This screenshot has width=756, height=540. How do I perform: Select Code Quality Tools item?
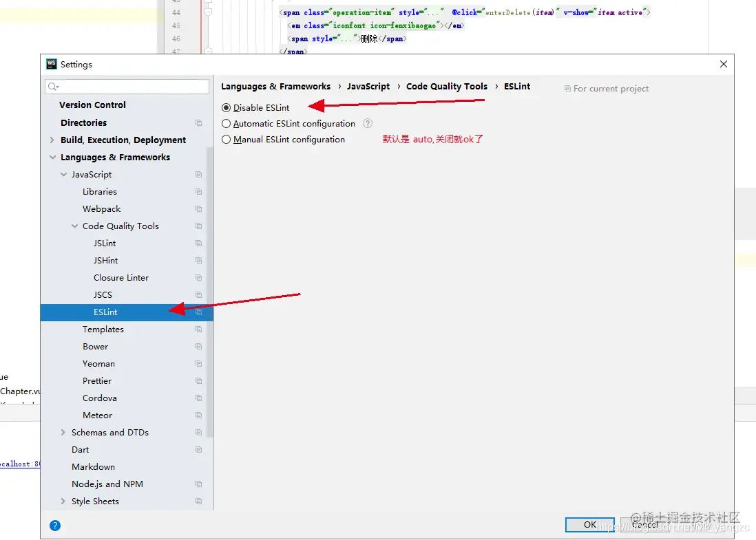point(120,226)
